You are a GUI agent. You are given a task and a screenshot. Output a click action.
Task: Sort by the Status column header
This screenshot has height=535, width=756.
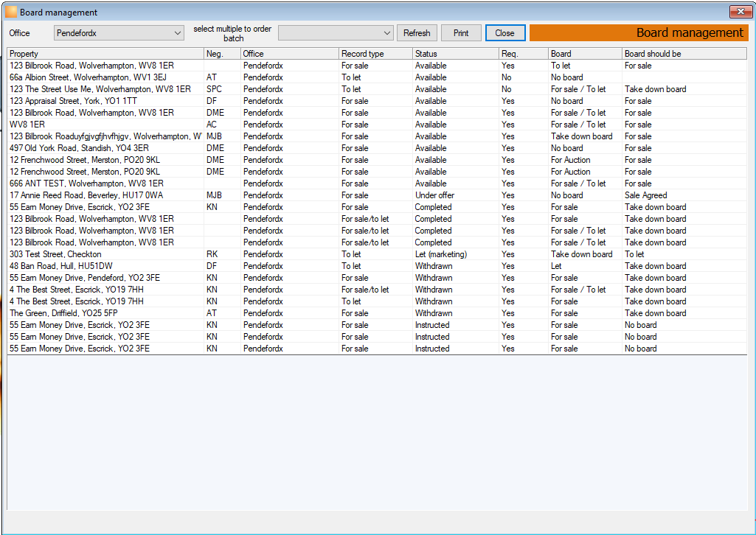[x=456, y=54]
